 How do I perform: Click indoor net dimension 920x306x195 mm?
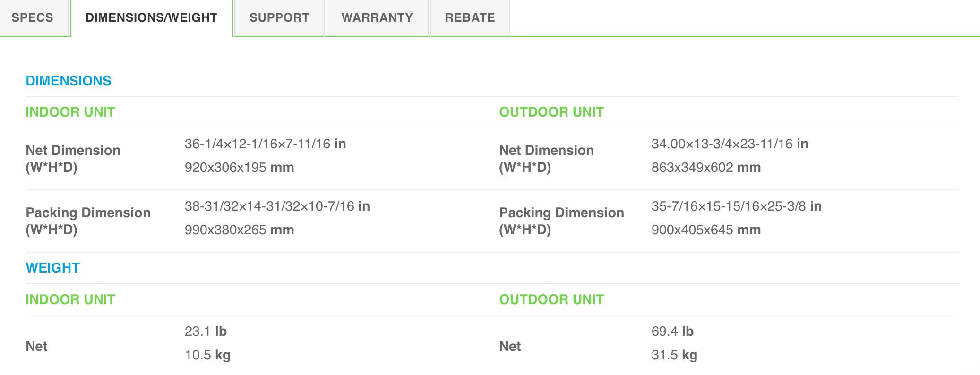pos(239,168)
